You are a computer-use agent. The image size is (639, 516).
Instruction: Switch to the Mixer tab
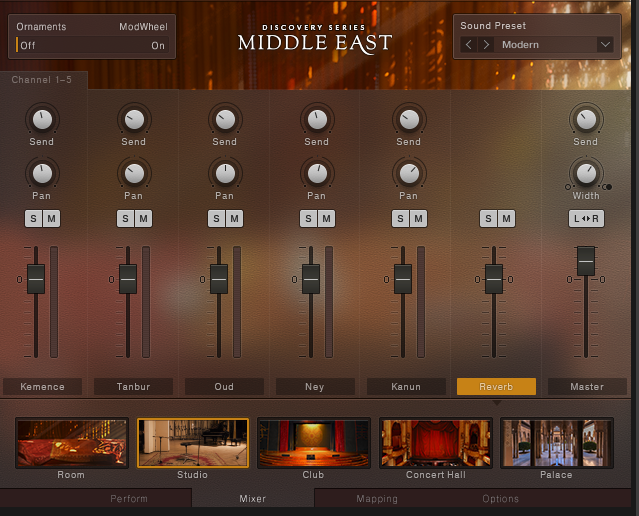253,498
